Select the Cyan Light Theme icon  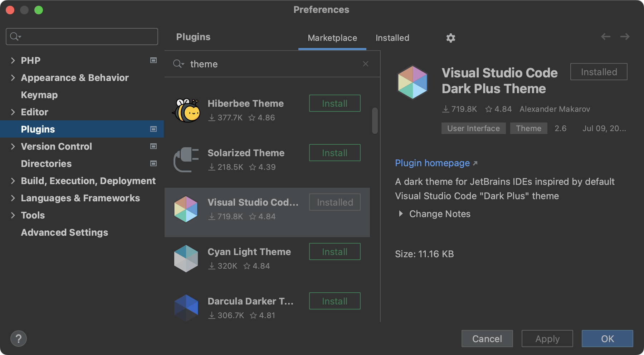click(186, 259)
